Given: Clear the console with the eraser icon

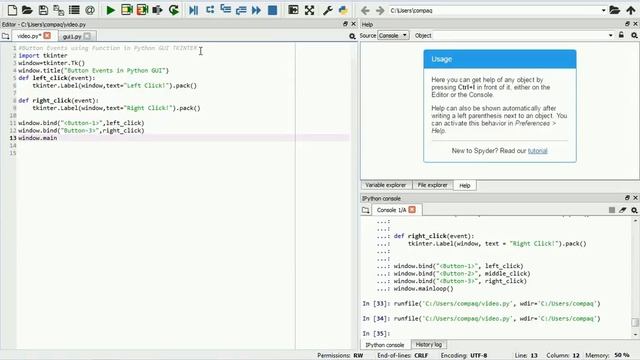Looking at the screenshot, I should pos(622,210).
